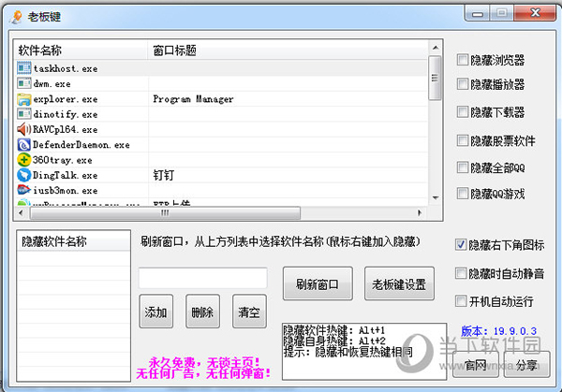Minimize the 老板键 window

click(478, 14)
